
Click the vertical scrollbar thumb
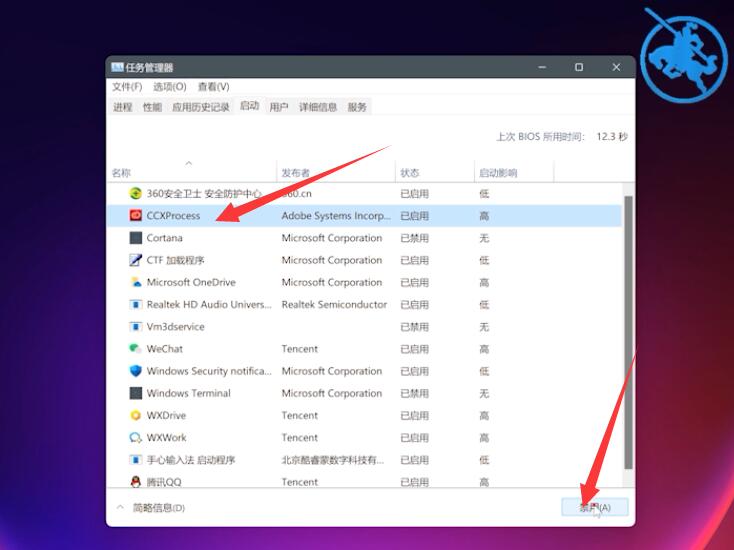628,332
